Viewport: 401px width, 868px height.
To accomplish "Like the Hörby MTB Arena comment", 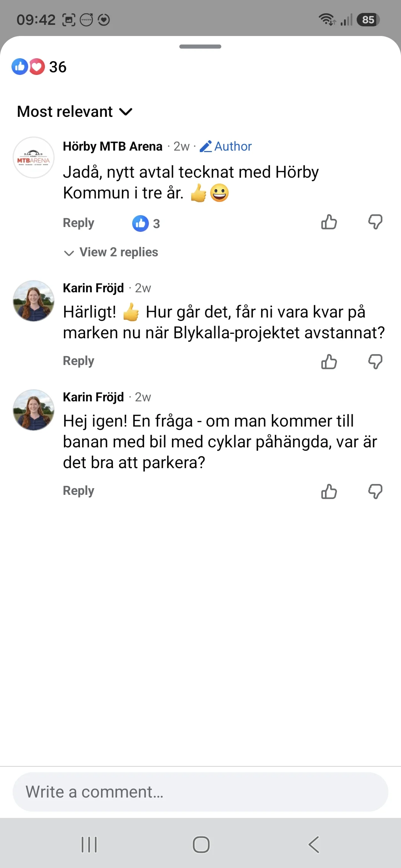I will click(329, 222).
